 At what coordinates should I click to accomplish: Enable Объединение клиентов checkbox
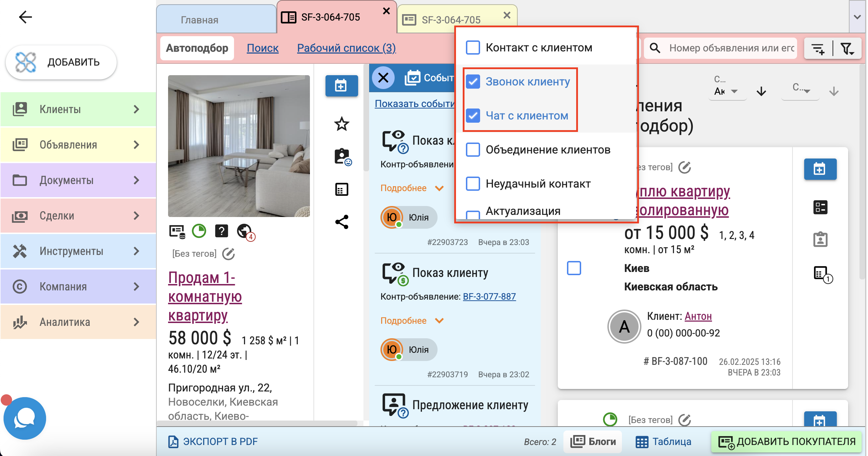(x=473, y=150)
